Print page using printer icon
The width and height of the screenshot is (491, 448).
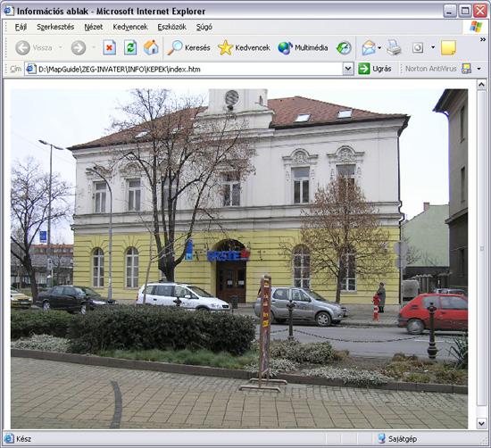(x=394, y=48)
